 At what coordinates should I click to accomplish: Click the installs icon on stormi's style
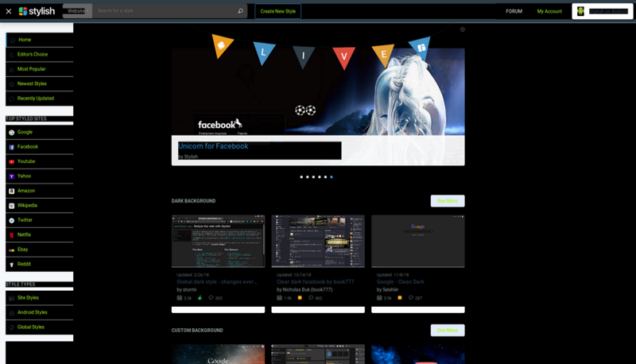(180, 298)
